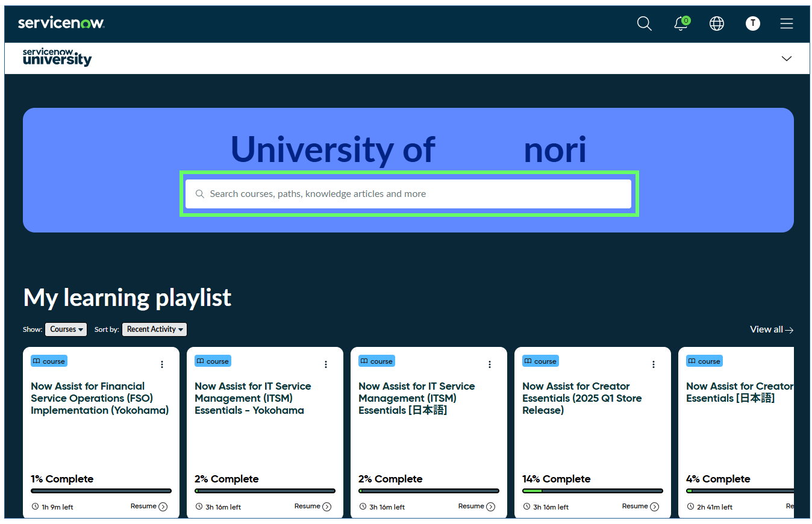Screen dimensions: 812x524
Task: Open notifications bell icon
Action: click(x=681, y=23)
